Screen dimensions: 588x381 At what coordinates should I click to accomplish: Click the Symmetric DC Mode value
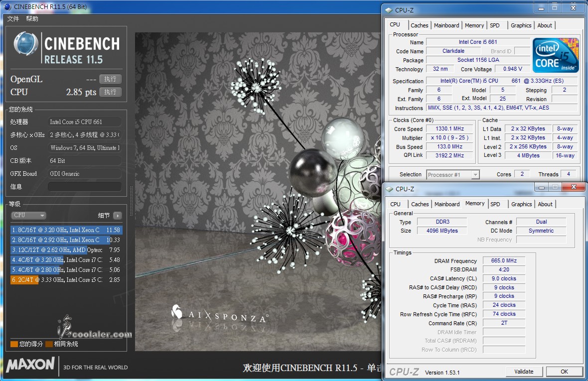coord(541,231)
